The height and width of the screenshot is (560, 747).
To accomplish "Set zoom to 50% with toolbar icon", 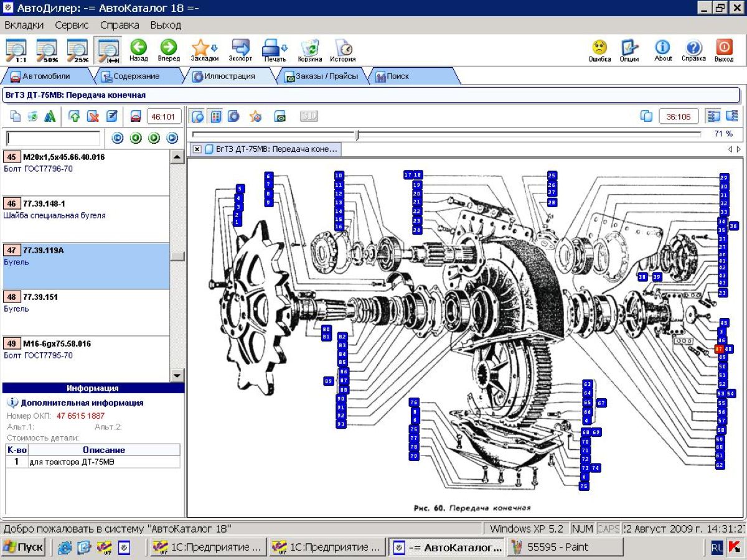I will tap(47, 50).
